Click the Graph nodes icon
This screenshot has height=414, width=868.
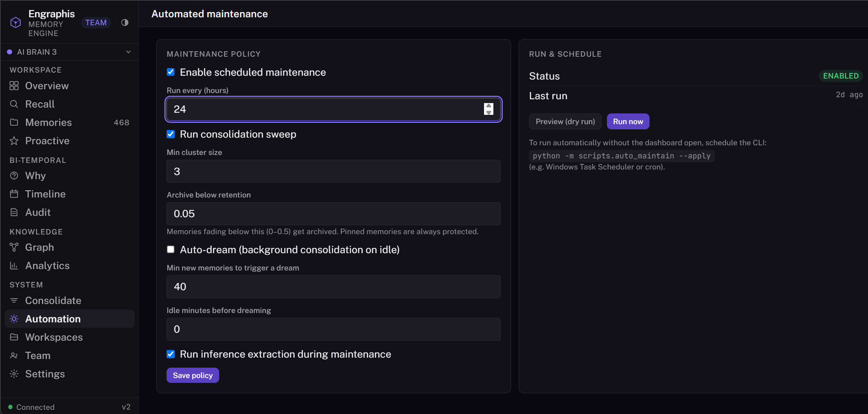pyautogui.click(x=14, y=247)
